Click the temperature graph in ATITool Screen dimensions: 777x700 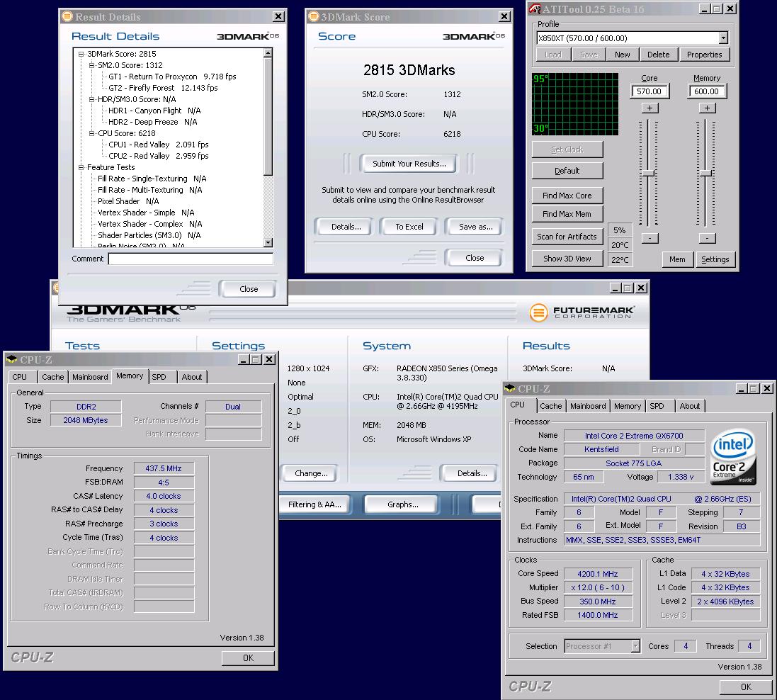575,103
